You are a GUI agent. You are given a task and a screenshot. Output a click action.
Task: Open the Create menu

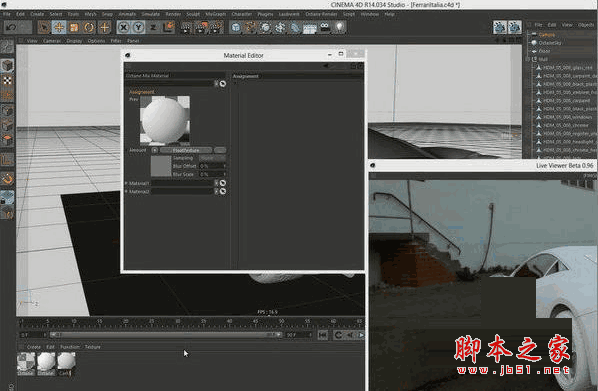coord(37,14)
